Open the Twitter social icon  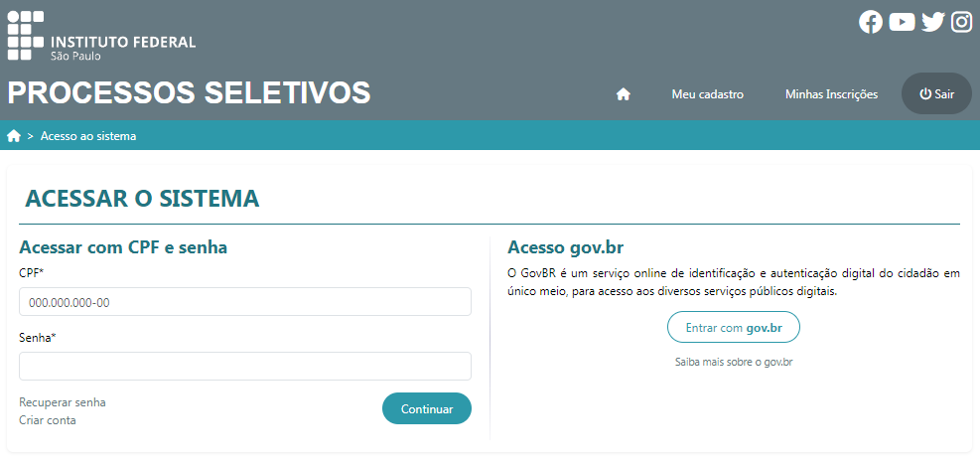(933, 23)
